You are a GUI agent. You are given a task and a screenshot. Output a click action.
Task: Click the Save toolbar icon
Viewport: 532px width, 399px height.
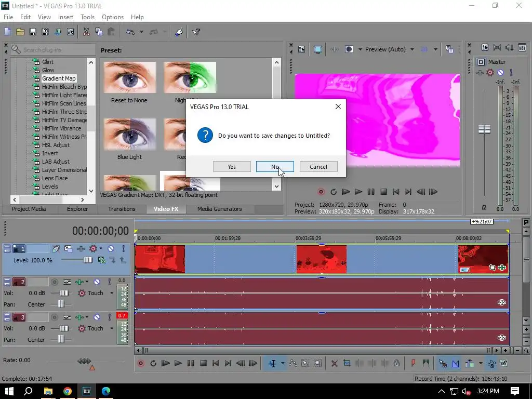[33, 32]
